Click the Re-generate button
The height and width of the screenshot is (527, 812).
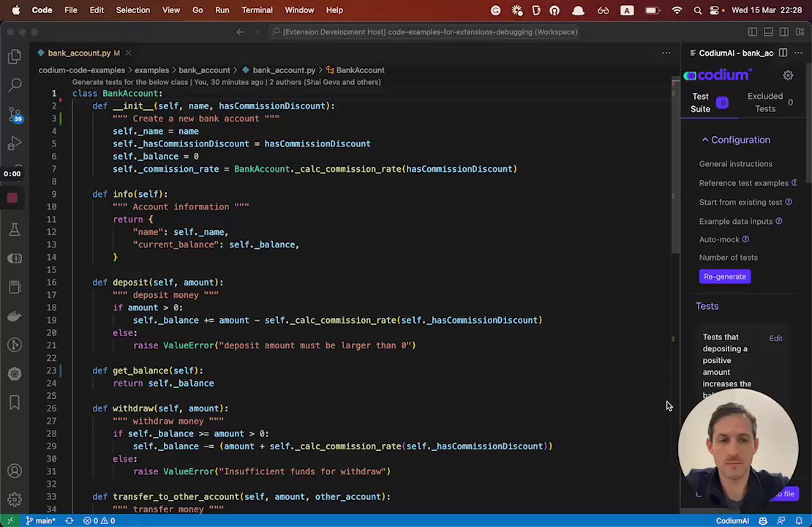pos(724,277)
